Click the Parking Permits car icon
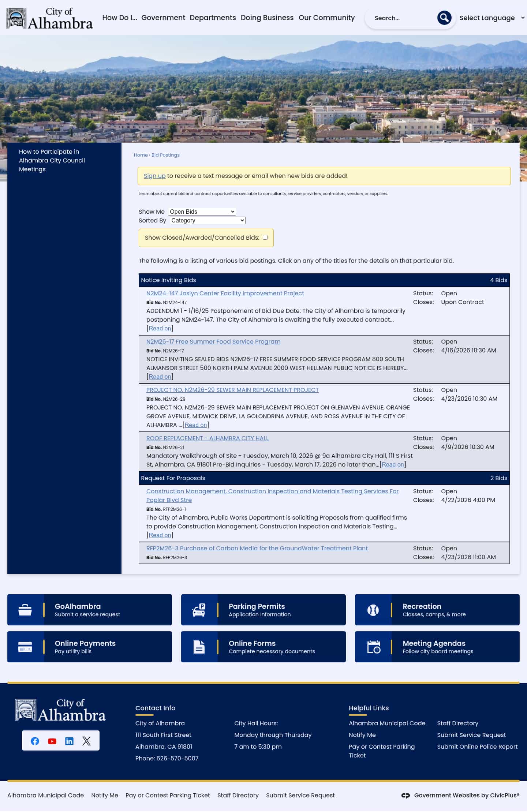The height and width of the screenshot is (812, 527). click(x=199, y=610)
